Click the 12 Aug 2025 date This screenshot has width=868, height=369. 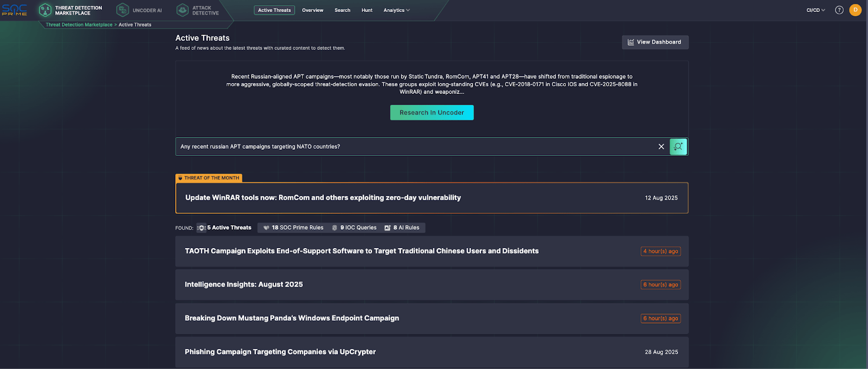661,198
